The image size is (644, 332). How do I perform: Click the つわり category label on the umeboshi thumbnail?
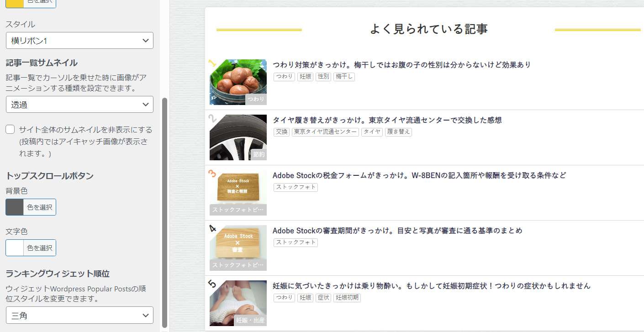[256, 99]
